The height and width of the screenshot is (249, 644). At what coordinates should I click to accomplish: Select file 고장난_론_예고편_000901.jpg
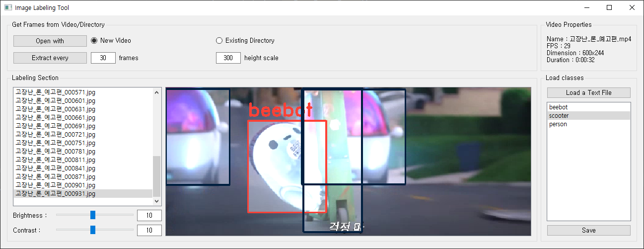click(83, 185)
